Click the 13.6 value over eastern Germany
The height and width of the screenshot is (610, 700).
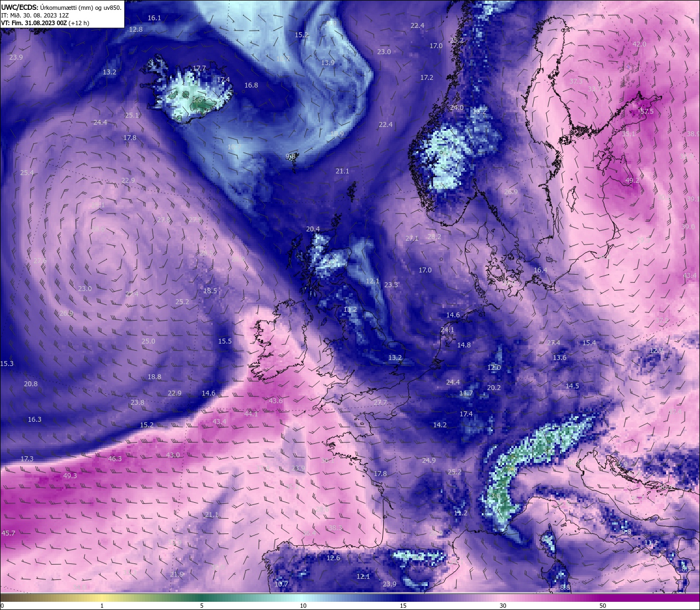pyautogui.click(x=559, y=358)
